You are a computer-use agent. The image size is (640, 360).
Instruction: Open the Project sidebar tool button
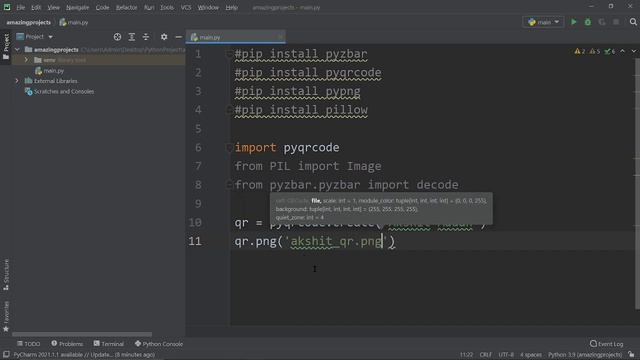[6, 47]
